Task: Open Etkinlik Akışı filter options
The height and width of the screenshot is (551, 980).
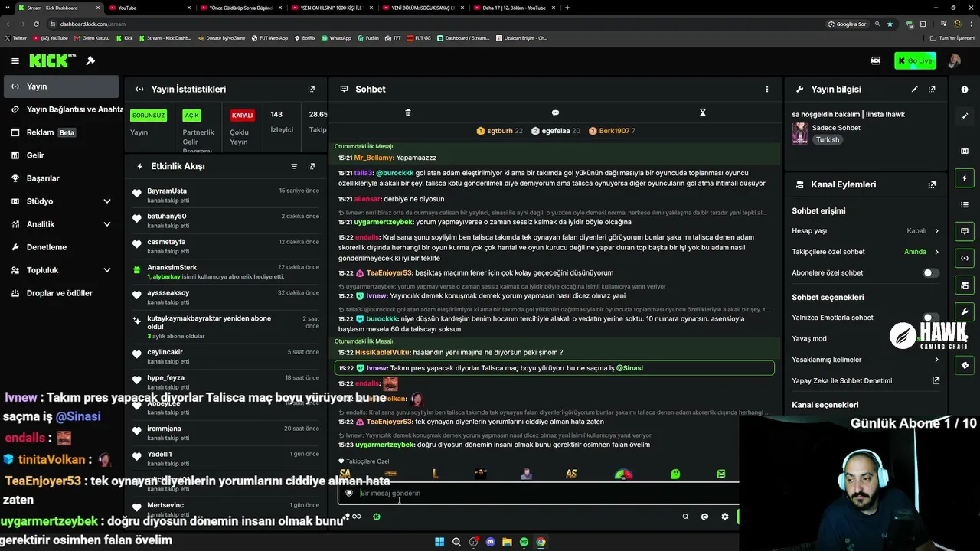Action: click(294, 166)
